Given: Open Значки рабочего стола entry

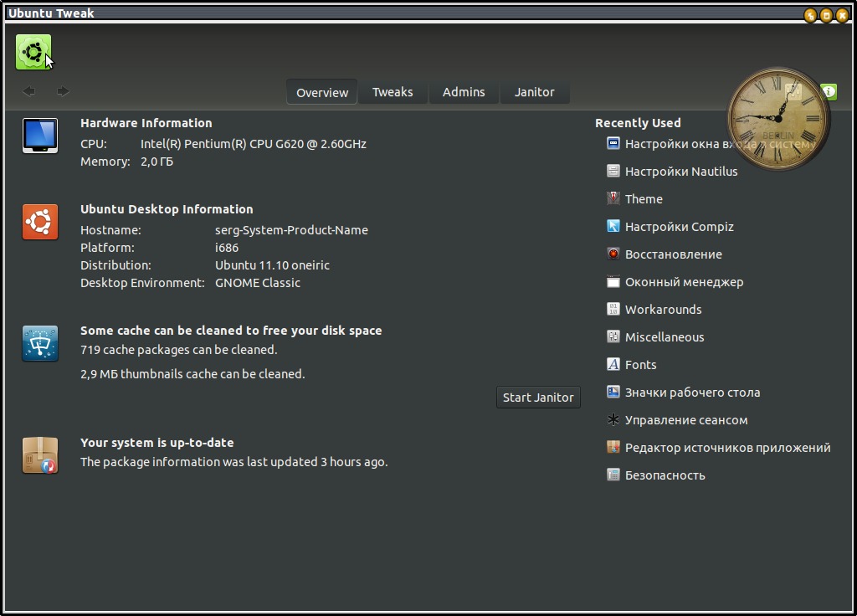Looking at the screenshot, I should 692,393.
